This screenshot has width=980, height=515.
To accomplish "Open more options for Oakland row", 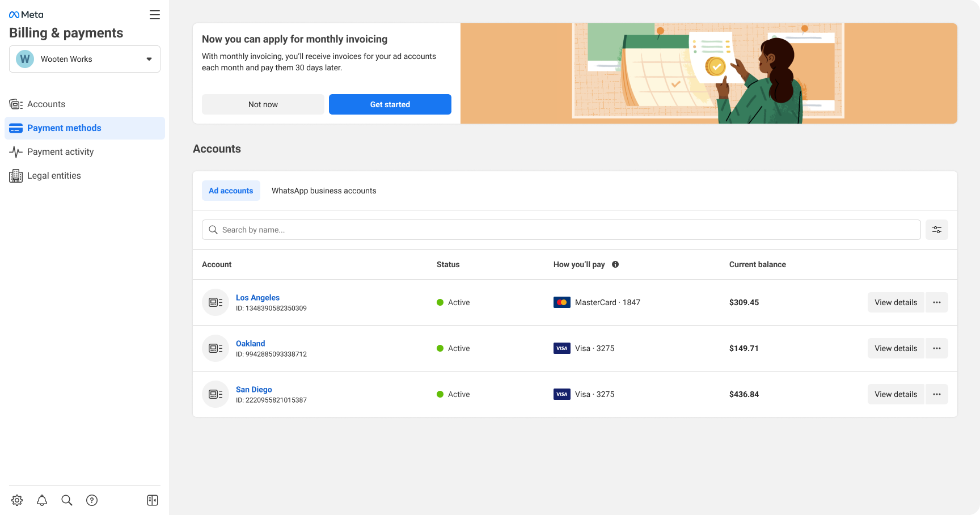I will (937, 348).
